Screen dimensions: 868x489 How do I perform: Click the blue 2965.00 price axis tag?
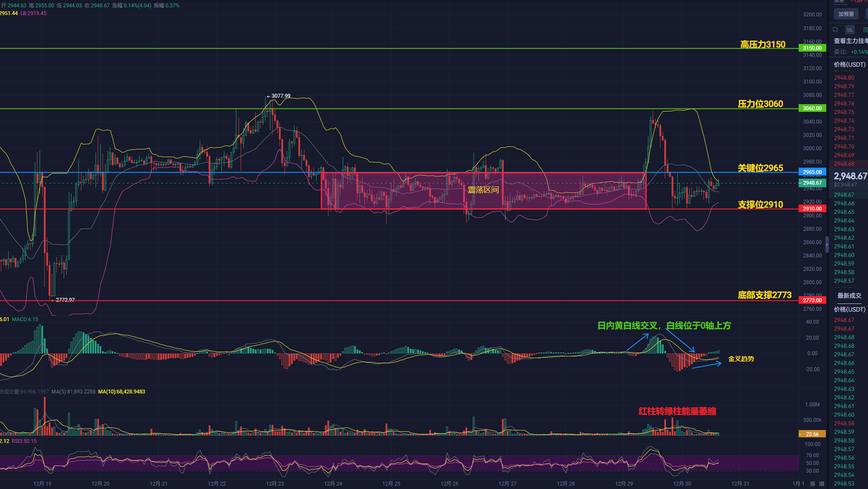812,172
